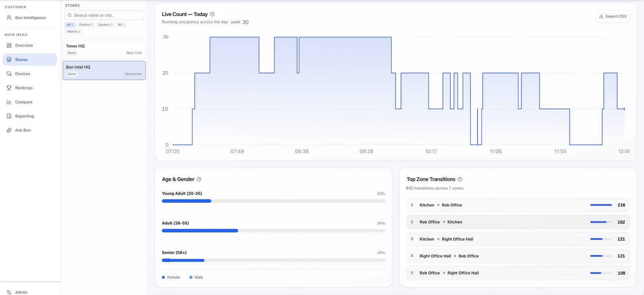Click the Reporting document icon

pos(9,116)
